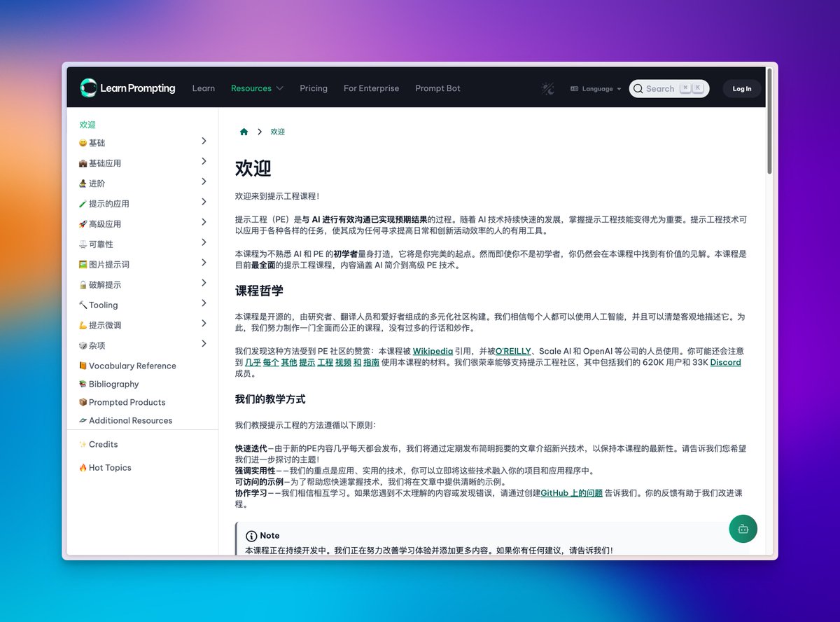Viewport: 840px width, 622px height.
Task: Click the page vertical scrollbar
Action: 769,120
